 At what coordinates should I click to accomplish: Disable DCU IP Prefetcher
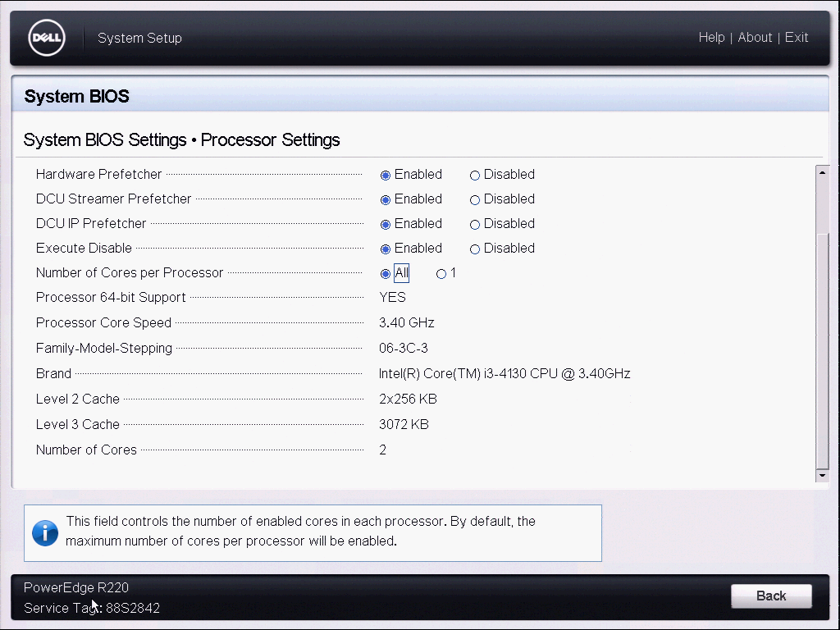click(x=475, y=225)
